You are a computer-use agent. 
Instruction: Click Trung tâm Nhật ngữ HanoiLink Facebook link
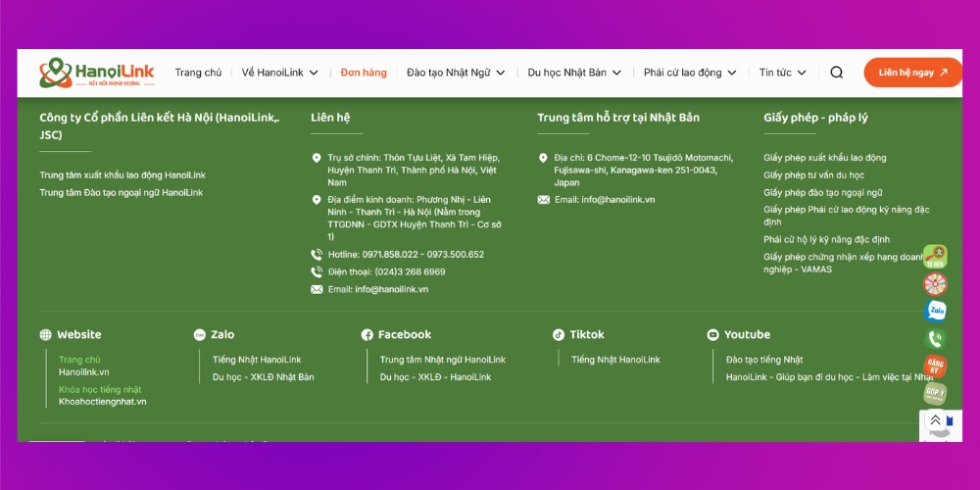[x=442, y=360]
